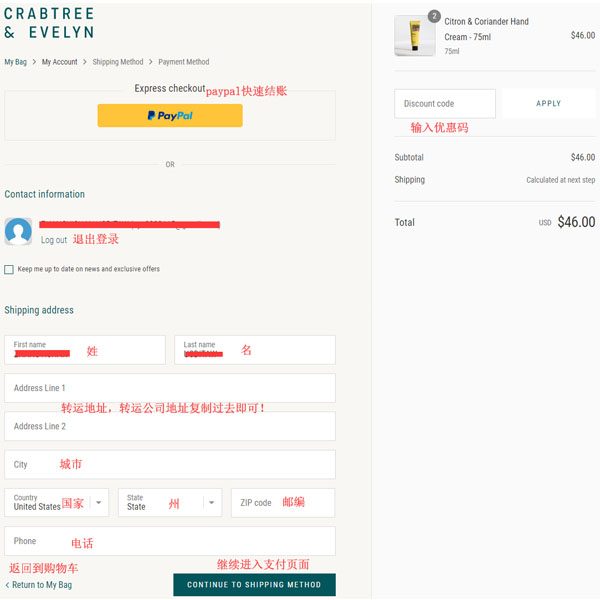Click the Log out link
The image size is (600, 600).
click(x=54, y=240)
